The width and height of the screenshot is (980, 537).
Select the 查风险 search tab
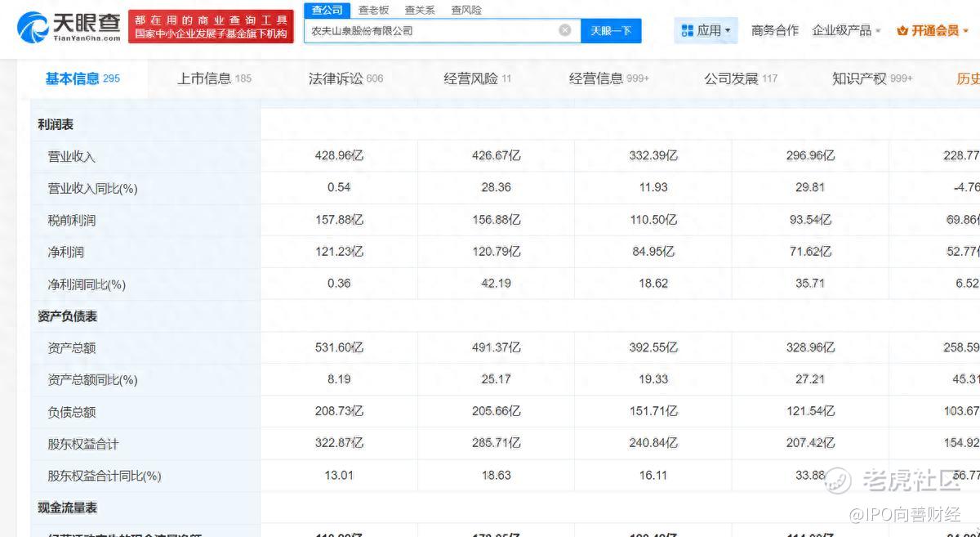(x=466, y=10)
